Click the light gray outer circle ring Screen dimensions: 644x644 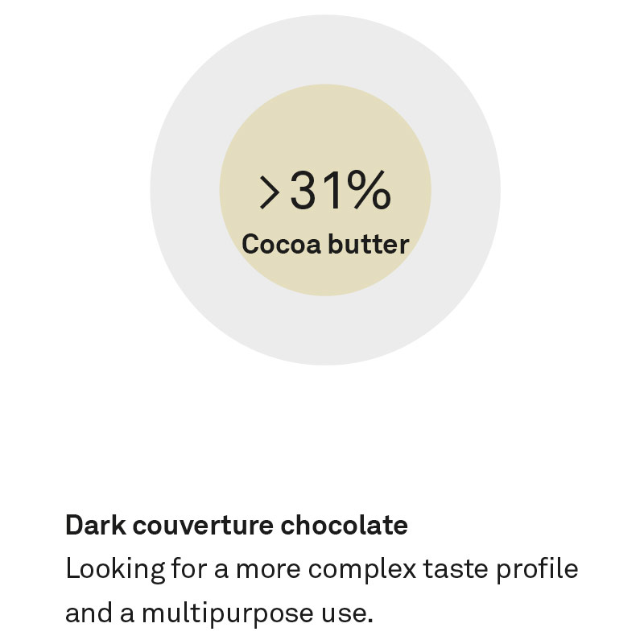(x=325, y=49)
